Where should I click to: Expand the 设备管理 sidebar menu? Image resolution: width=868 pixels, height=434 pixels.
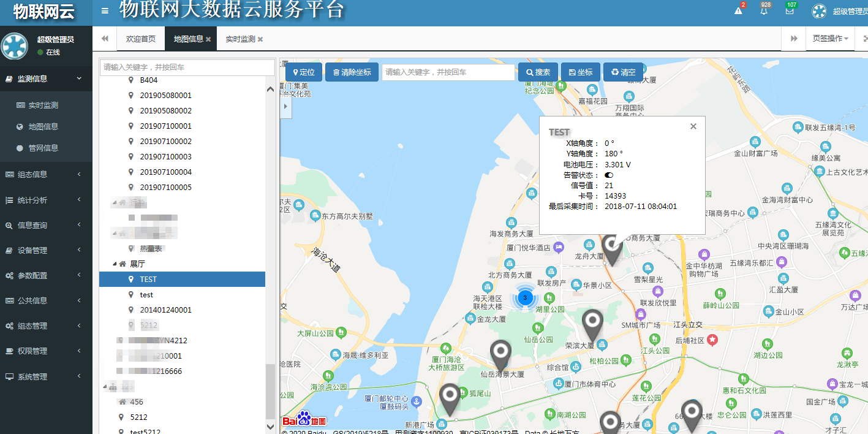46,250
